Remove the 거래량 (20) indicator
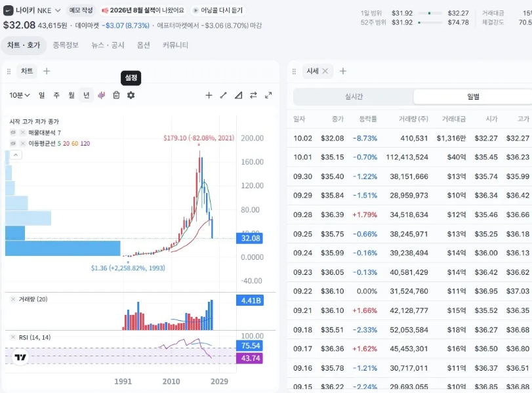This screenshot has height=393, width=532. (x=13, y=299)
